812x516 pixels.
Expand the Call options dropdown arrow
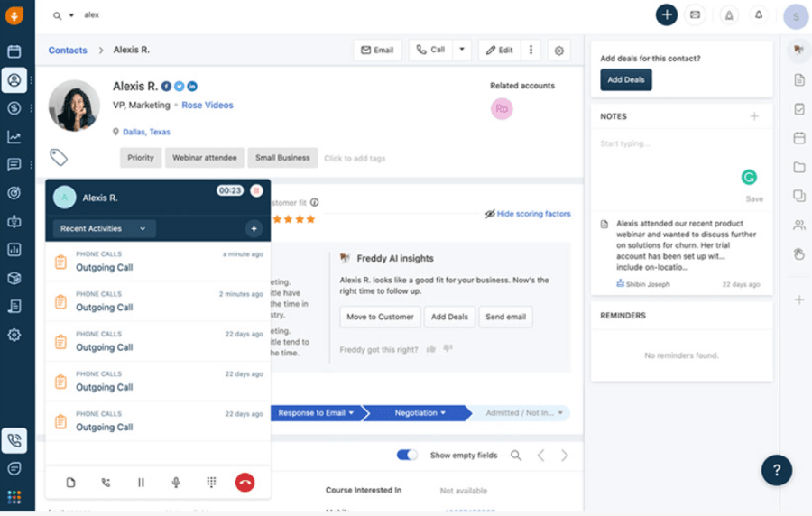tap(462, 50)
